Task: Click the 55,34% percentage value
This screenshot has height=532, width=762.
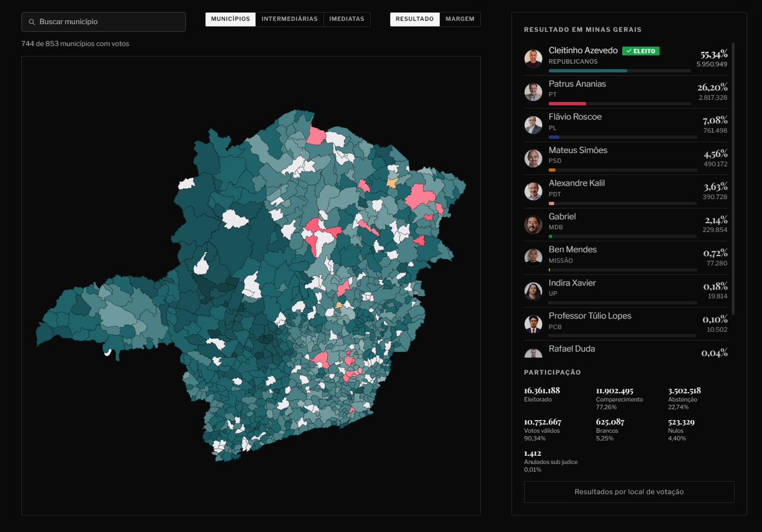Action: tap(714, 54)
